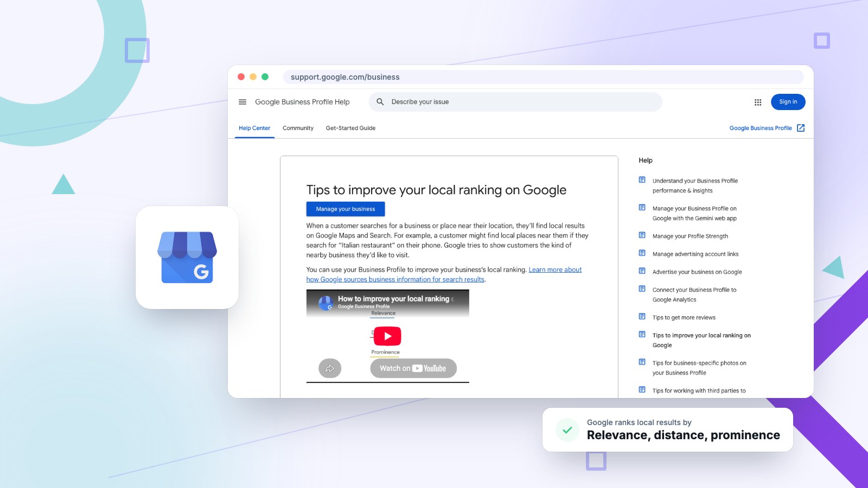868x488 pixels.
Task: Click the article icon beside Connect your Business Profile to Google Analytics
Action: 642,289
